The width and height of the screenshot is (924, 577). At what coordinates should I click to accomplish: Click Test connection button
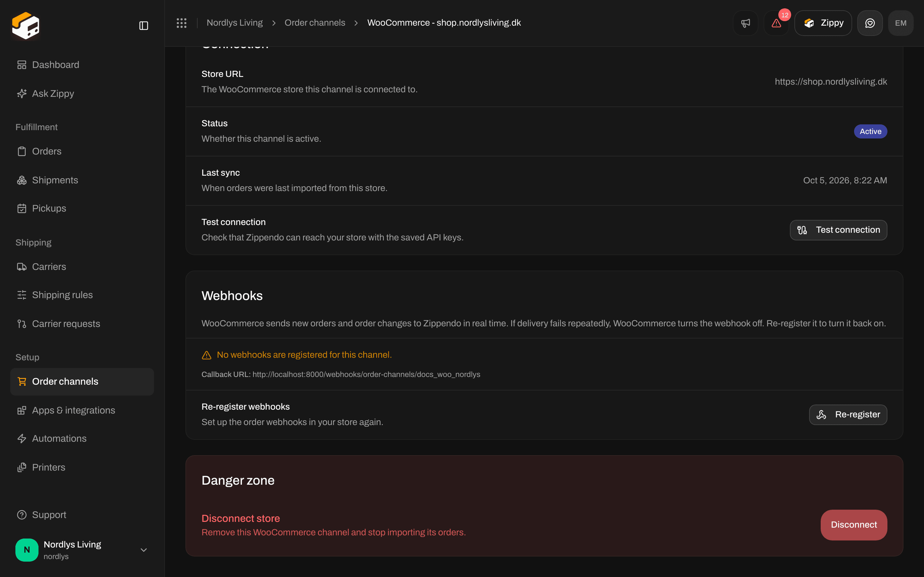(x=838, y=230)
